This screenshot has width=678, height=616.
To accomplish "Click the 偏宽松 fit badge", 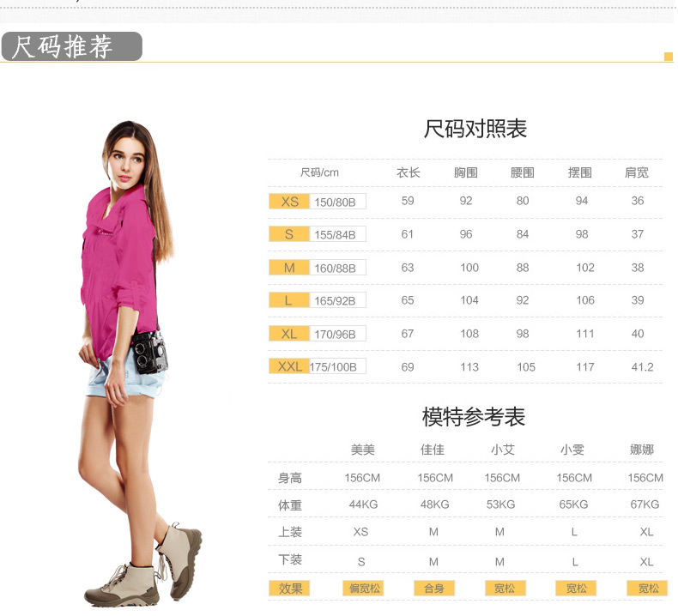I will (x=362, y=589).
